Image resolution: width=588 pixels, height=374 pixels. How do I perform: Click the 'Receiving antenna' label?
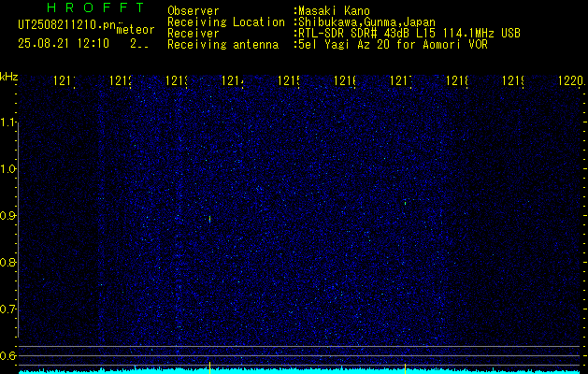222,45
